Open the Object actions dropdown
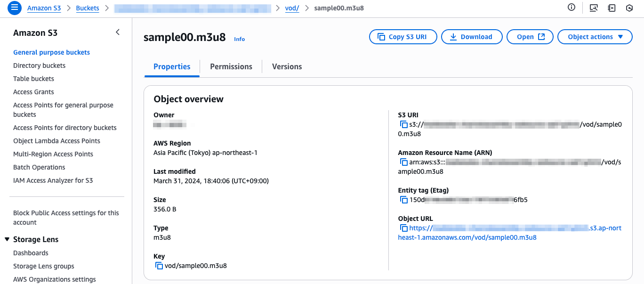Screen dimensions: 644x284 click(595, 37)
